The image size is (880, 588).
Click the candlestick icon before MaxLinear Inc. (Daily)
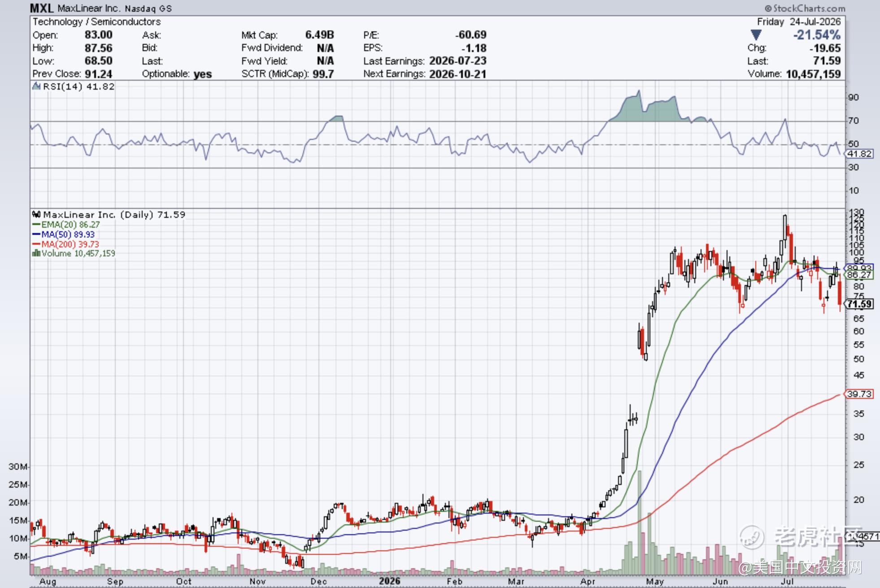36,215
